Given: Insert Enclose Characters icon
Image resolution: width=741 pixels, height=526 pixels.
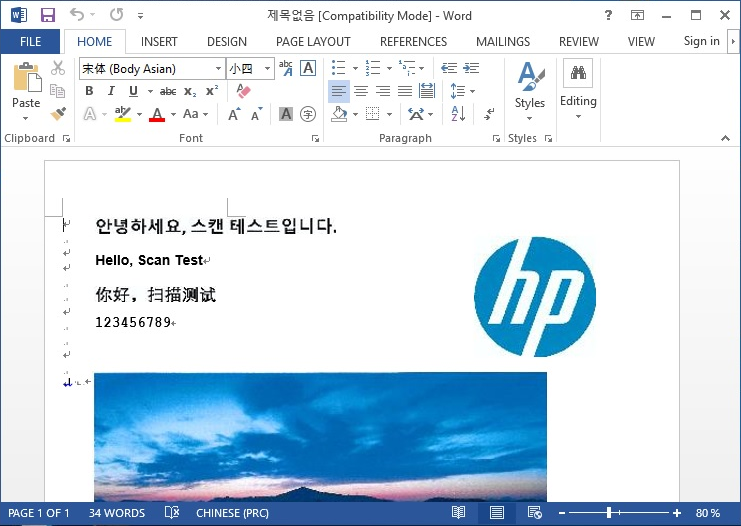Looking at the screenshot, I should pyautogui.click(x=308, y=114).
